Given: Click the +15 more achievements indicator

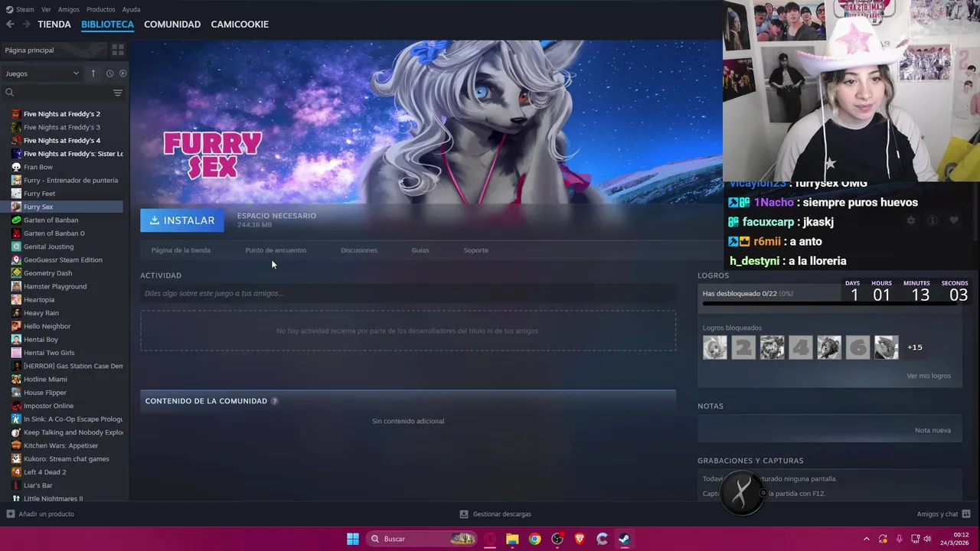Looking at the screenshot, I should 915,347.
